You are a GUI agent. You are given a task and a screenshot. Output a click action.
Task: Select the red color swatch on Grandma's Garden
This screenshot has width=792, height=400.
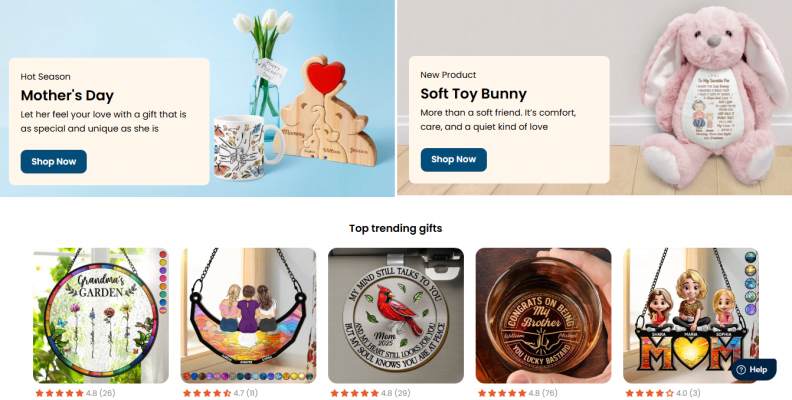tap(163, 255)
